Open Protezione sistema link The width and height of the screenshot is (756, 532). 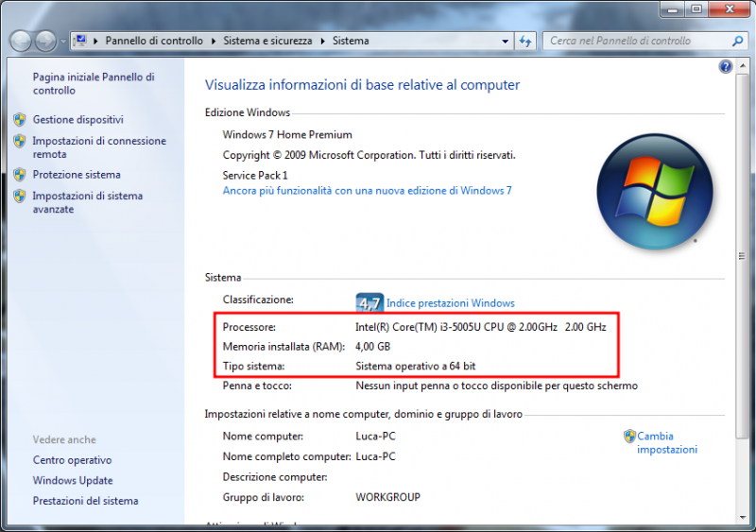point(77,175)
